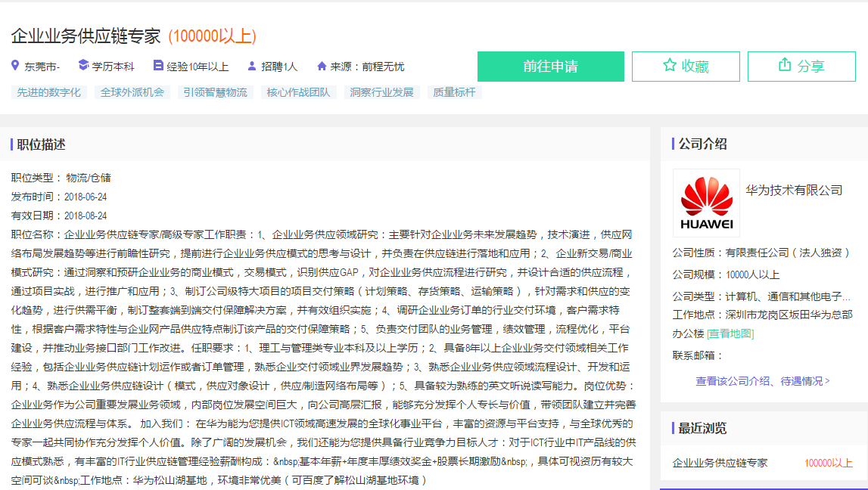Click the 公司性质：有限责任公司 line
Viewport: 868px width, 490px height.
(x=762, y=253)
